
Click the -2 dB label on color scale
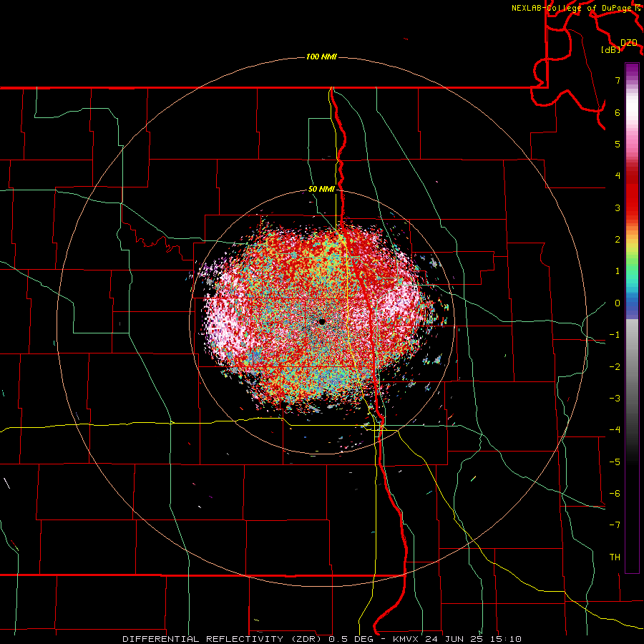coord(615,367)
